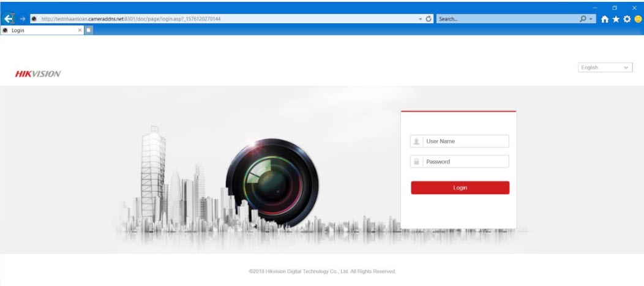
Task: Click the browser Search box
Action: (x=505, y=19)
